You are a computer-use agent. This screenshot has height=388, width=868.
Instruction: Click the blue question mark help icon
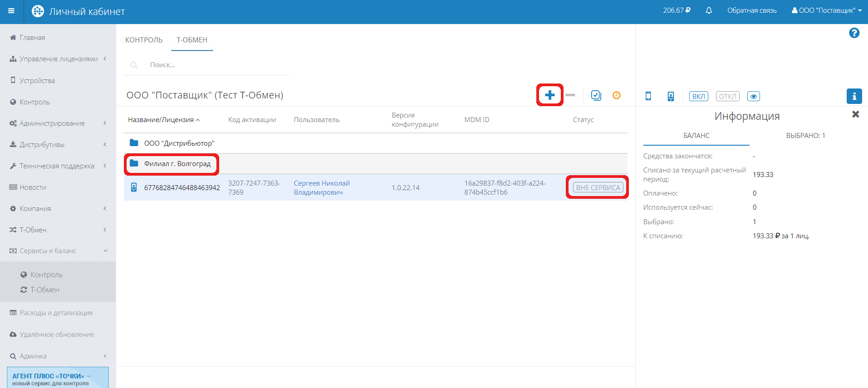pyautogui.click(x=853, y=33)
